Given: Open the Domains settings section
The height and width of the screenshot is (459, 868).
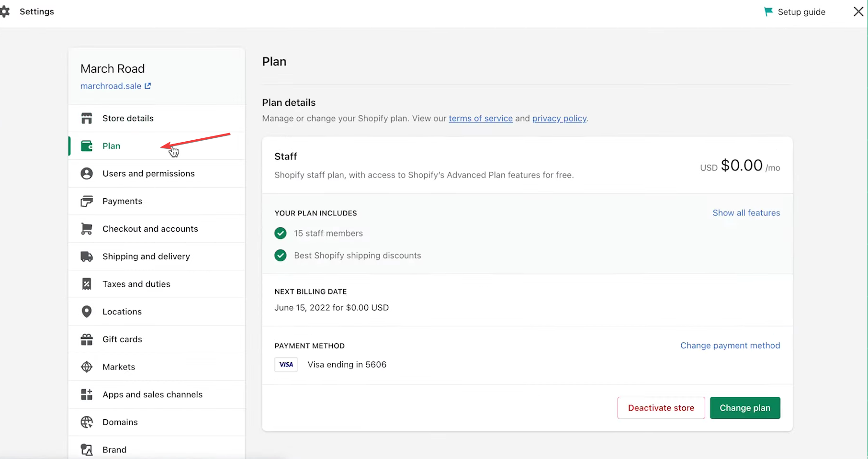Looking at the screenshot, I should 120,422.
